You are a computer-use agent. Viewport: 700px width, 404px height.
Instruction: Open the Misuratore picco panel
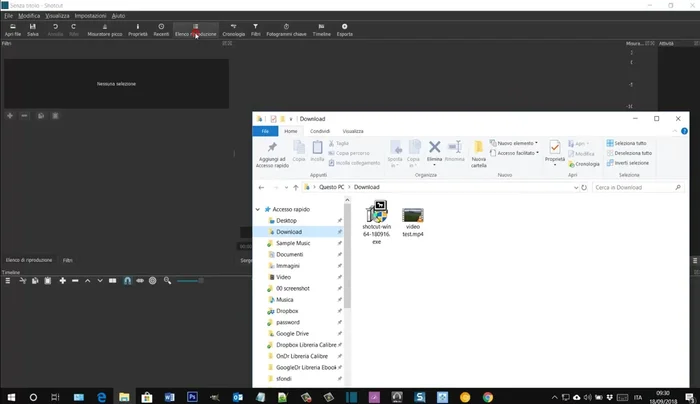(105, 30)
